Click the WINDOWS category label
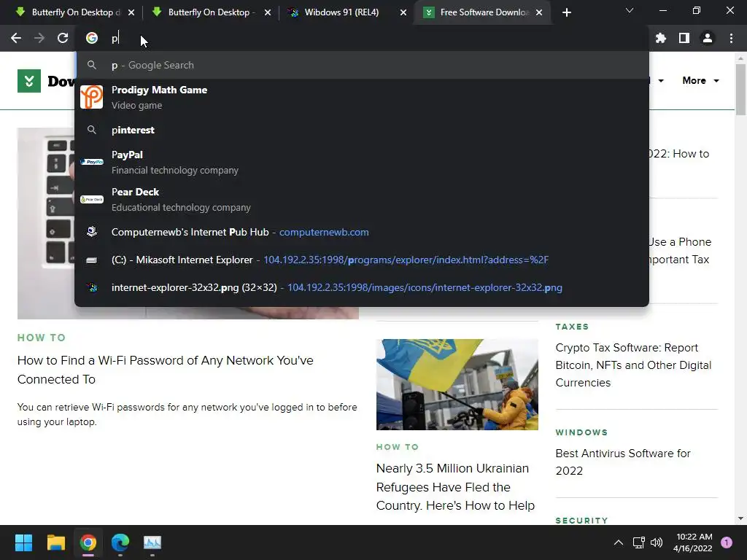The height and width of the screenshot is (560, 747). click(x=581, y=432)
